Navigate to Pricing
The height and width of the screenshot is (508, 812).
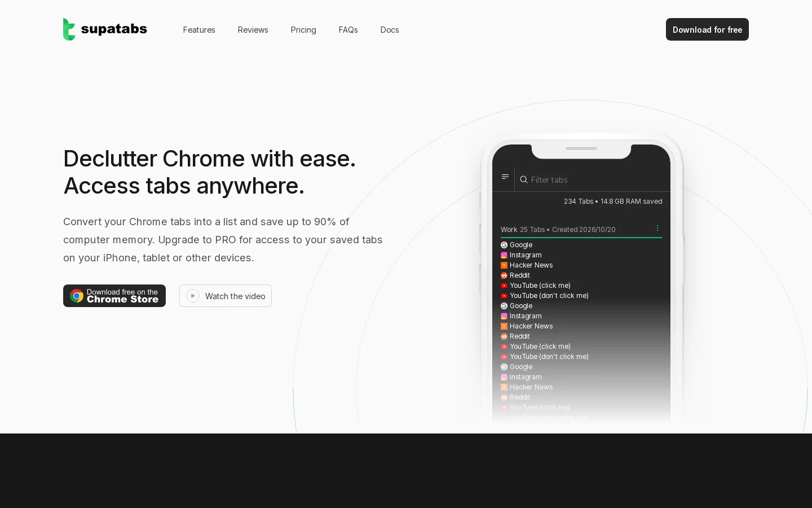[303, 30]
